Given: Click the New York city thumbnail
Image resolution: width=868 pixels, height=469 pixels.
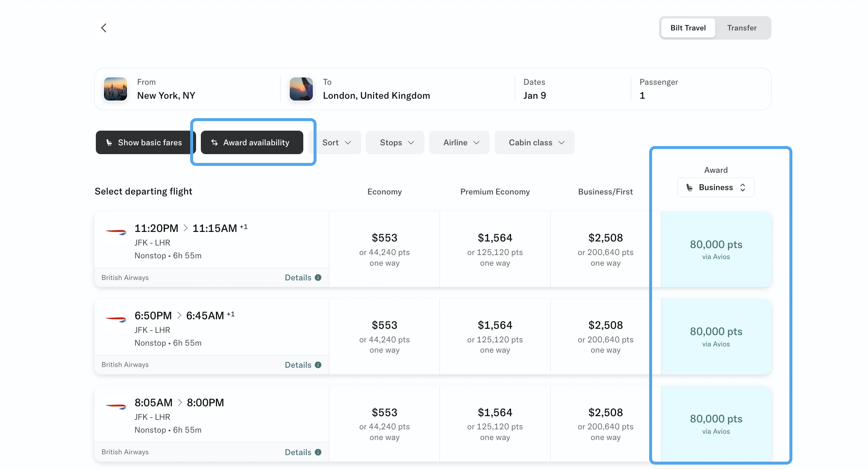Looking at the screenshot, I should tap(115, 89).
